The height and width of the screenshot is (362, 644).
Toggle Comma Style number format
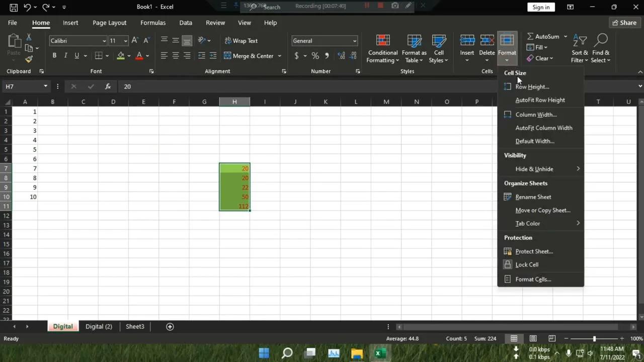pyautogui.click(x=327, y=56)
